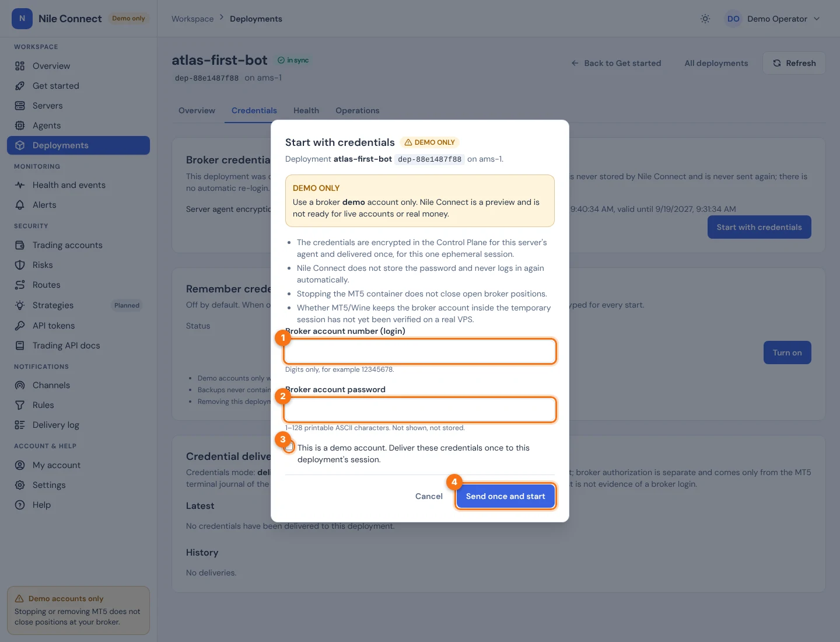The height and width of the screenshot is (642, 840).
Task: Click the Workspace breadcrumb link
Action: click(192, 19)
